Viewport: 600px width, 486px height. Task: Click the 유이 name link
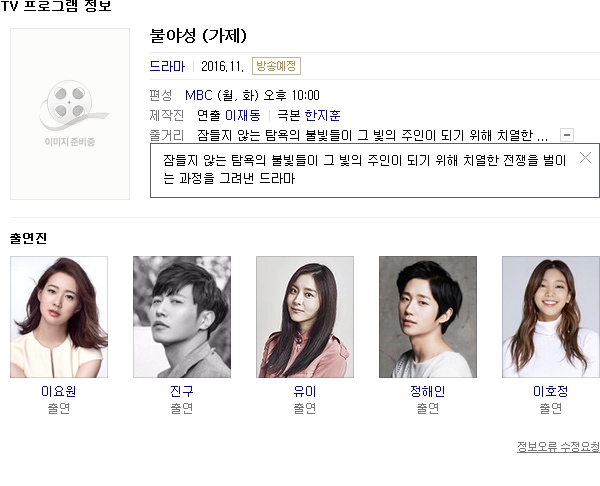tap(305, 391)
